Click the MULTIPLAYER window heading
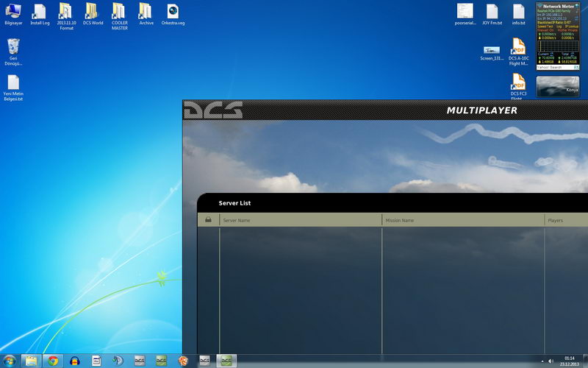This screenshot has width=588, height=368. pos(482,110)
